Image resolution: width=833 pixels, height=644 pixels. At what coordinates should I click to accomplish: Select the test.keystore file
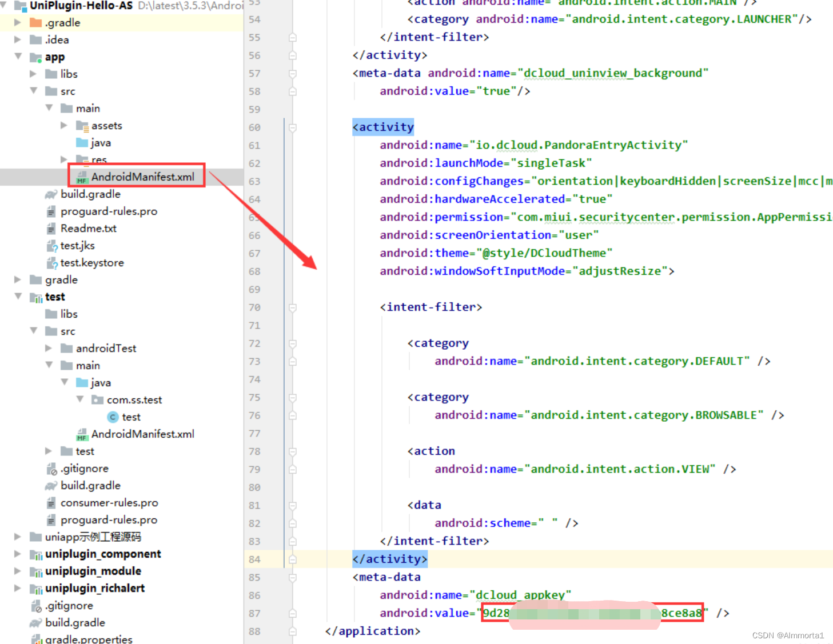tap(92, 263)
